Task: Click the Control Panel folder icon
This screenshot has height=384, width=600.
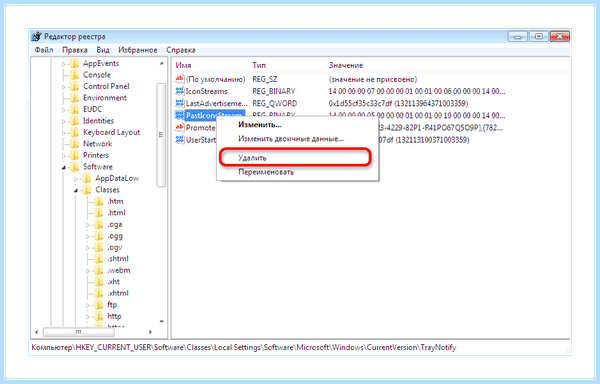Action: coord(75,86)
